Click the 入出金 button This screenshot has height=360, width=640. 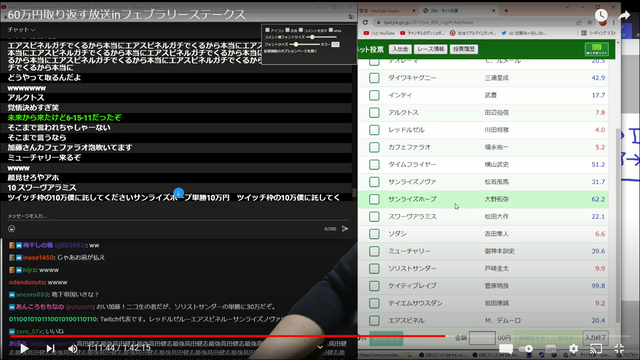(400, 49)
